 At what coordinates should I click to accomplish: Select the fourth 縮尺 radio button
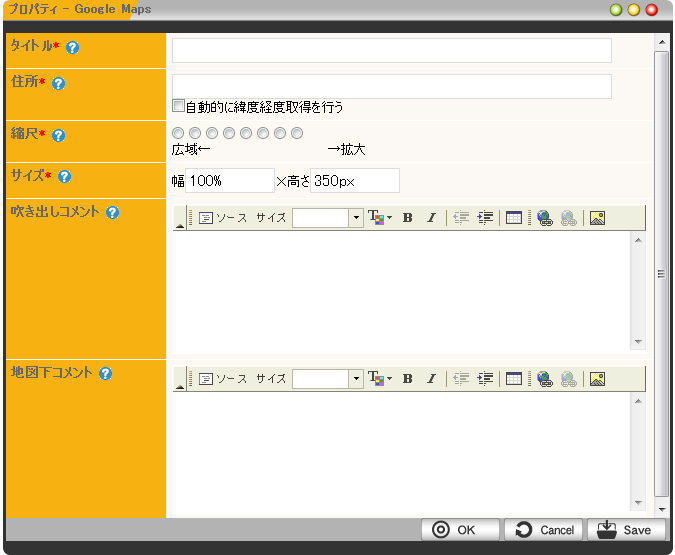pos(229,133)
